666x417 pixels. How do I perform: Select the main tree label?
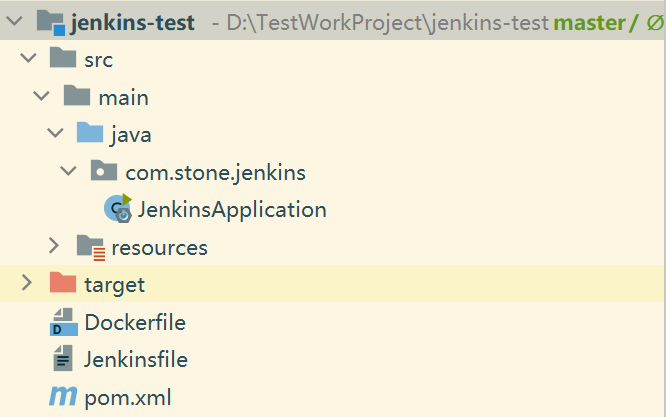click(x=124, y=98)
